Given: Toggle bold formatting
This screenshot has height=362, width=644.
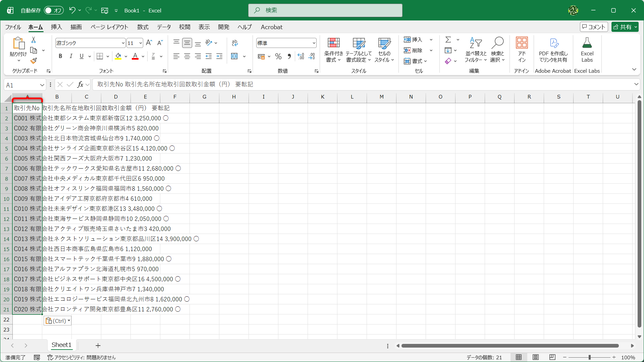Looking at the screenshot, I should (x=60, y=56).
